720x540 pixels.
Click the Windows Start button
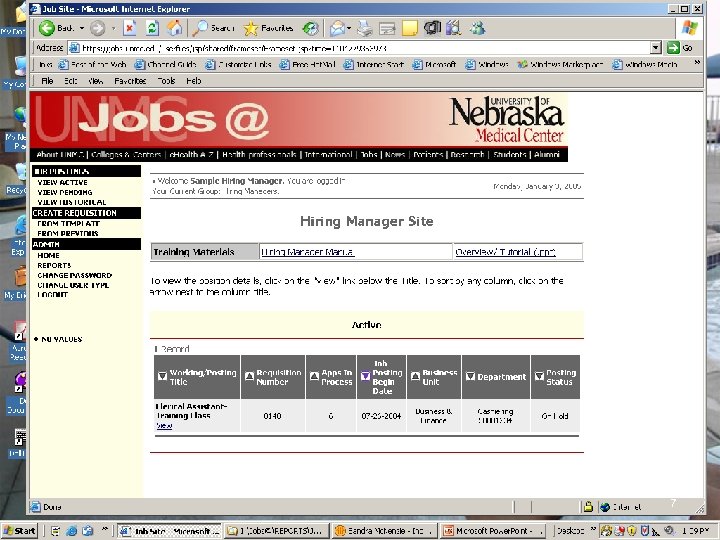pyautogui.click(x=20, y=531)
